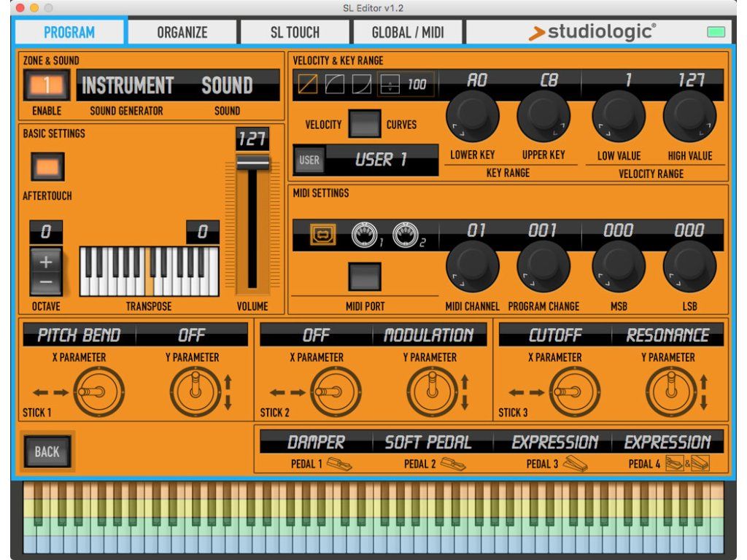The width and height of the screenshot is (747, 560).
Task: Toggle the zone 1 Enable button
Action: (x=47, y=85)
